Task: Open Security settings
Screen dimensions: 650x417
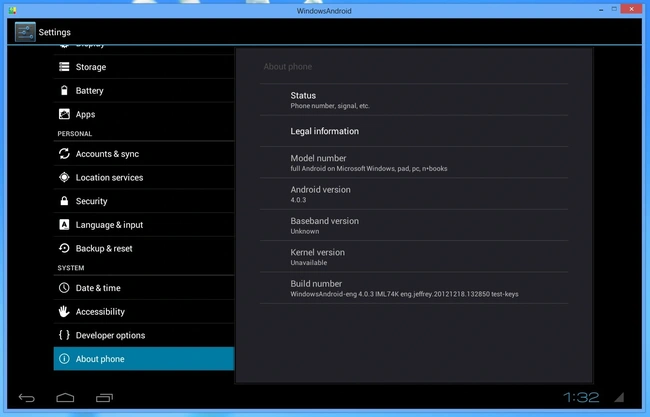Action: pos(144,201)
